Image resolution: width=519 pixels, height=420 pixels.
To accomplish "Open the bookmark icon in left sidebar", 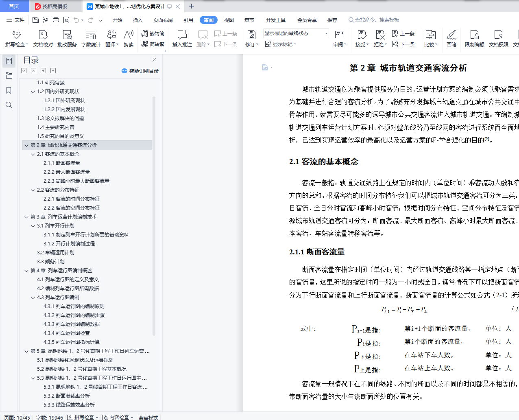I will (x=9, y=90).
